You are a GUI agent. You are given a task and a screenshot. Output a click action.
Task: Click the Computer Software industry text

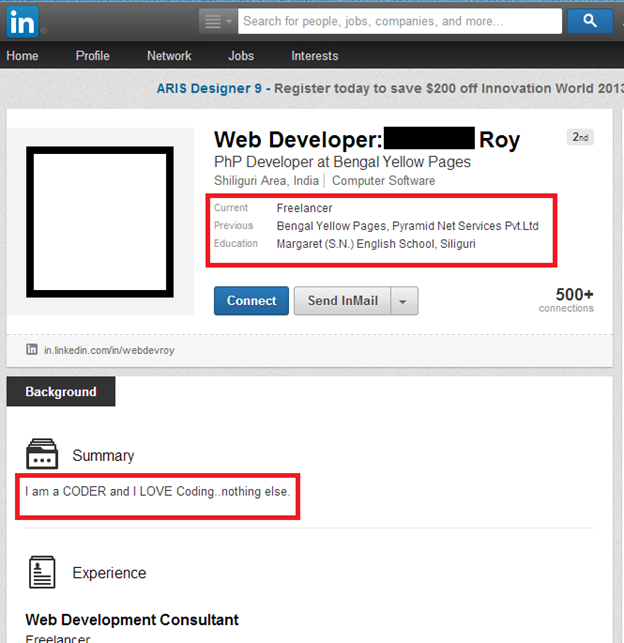click(x=383, y=180)
